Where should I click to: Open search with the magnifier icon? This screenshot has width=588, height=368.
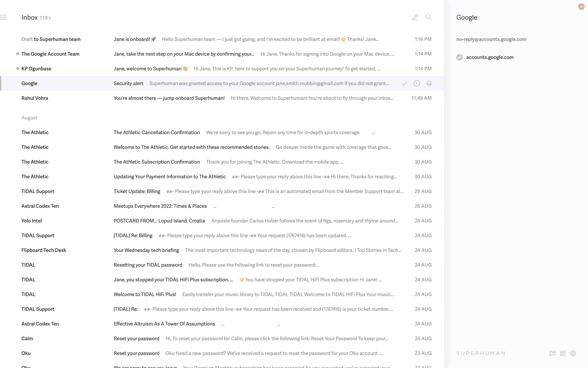pyautogui.click(x=428, y=17)
